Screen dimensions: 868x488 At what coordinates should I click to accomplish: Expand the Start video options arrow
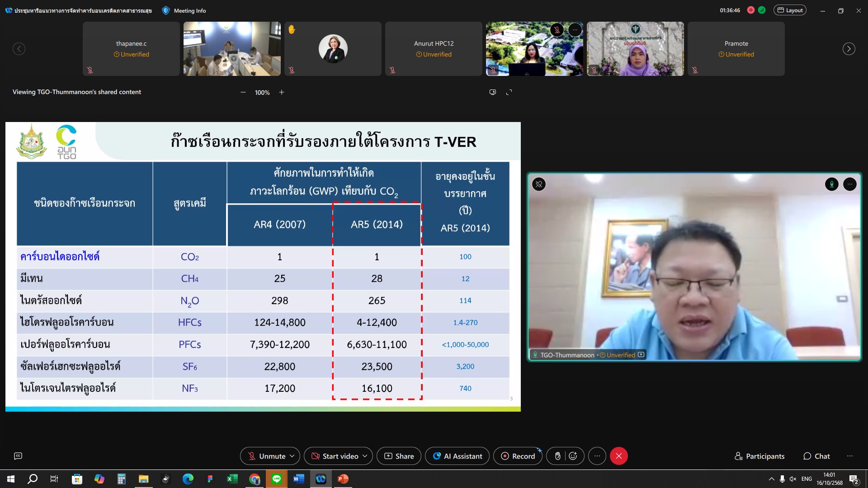tap(365, 456)
